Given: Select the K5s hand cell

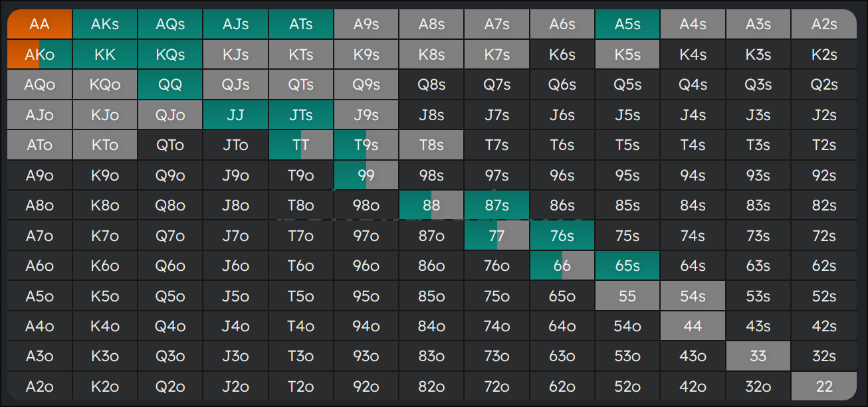Looking at the screenshot, I should 627,54.
